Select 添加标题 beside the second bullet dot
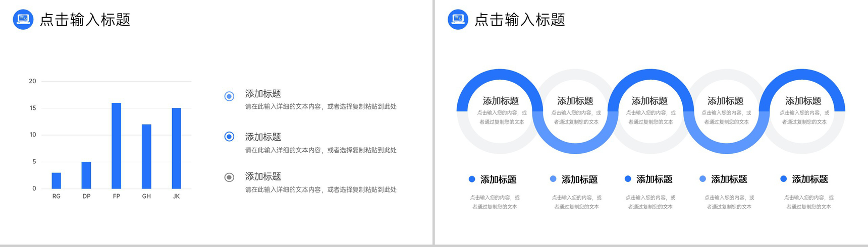The image size is (868, 247). point(580,179)
